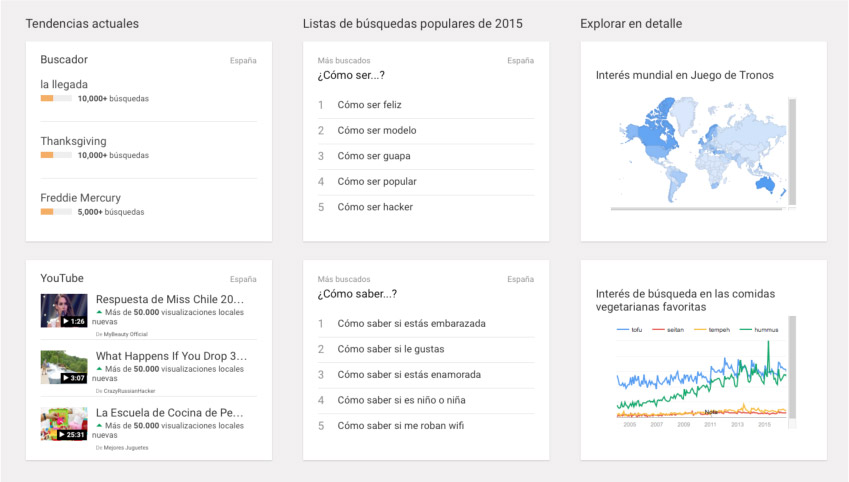This screenshot has width=849, height=482.
Task: Open the 'La Escuela de Cocina de Pe...' title
Action: tap(169, 413)
